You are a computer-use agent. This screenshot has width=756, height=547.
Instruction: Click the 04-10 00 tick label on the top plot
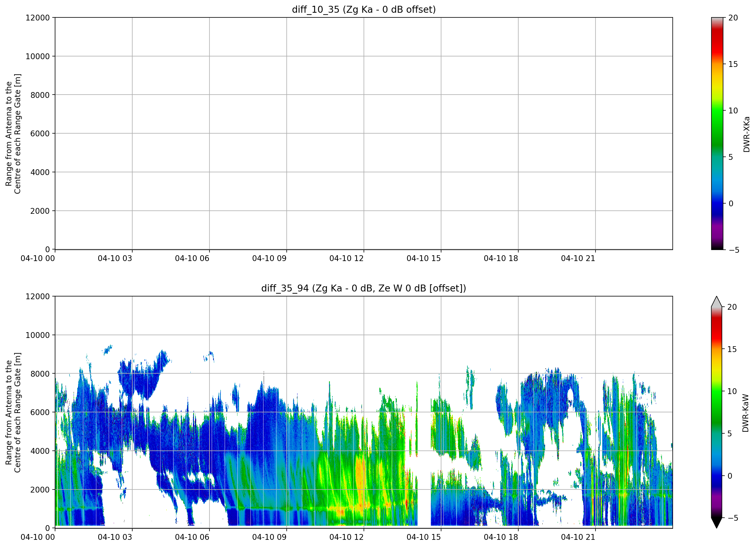(38, 258)
